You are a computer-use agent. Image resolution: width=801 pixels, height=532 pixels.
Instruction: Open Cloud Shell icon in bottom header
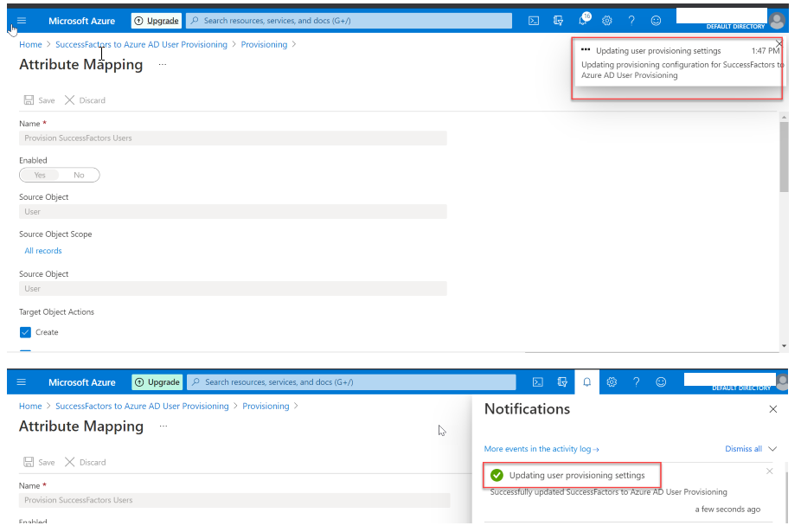[537, 381]
